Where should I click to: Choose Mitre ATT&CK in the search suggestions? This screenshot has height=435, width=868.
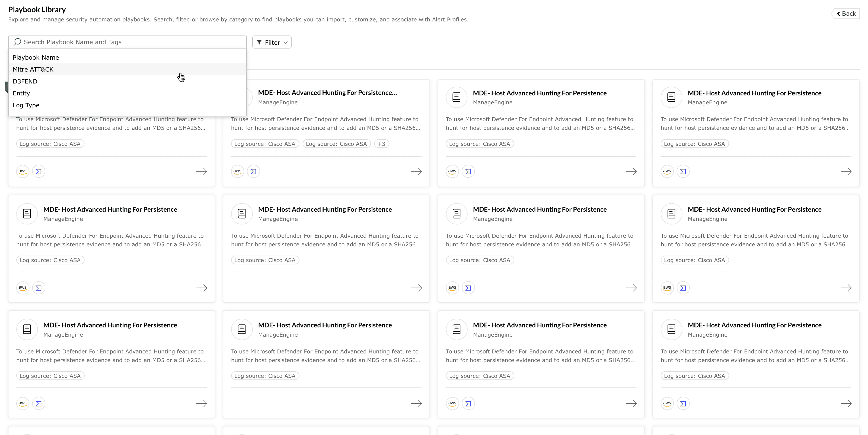coord(127,69)
